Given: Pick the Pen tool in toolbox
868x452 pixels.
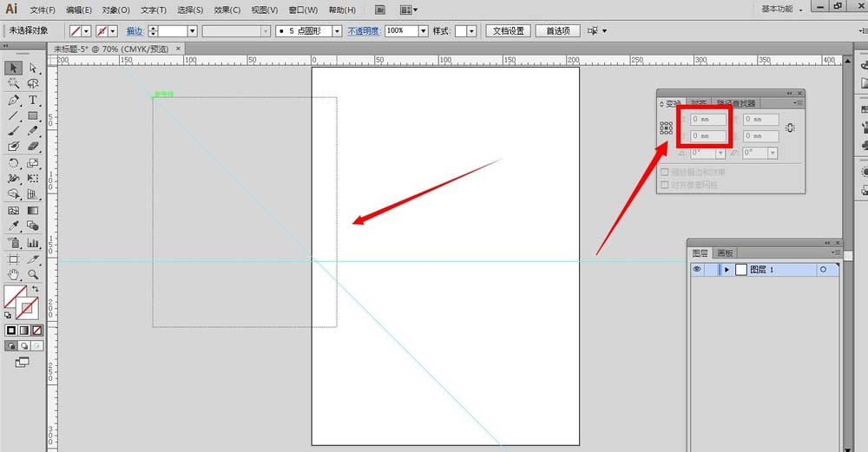Looking at the screenshot, I should click(14, 100).
